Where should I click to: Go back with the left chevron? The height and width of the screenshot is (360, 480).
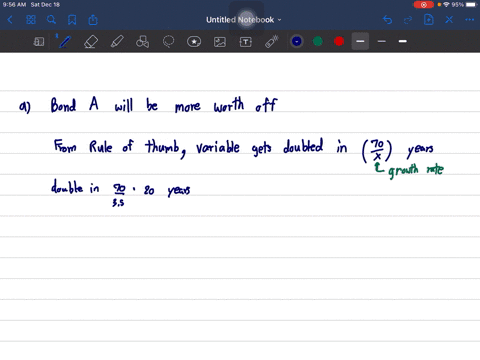pos(10,20)
